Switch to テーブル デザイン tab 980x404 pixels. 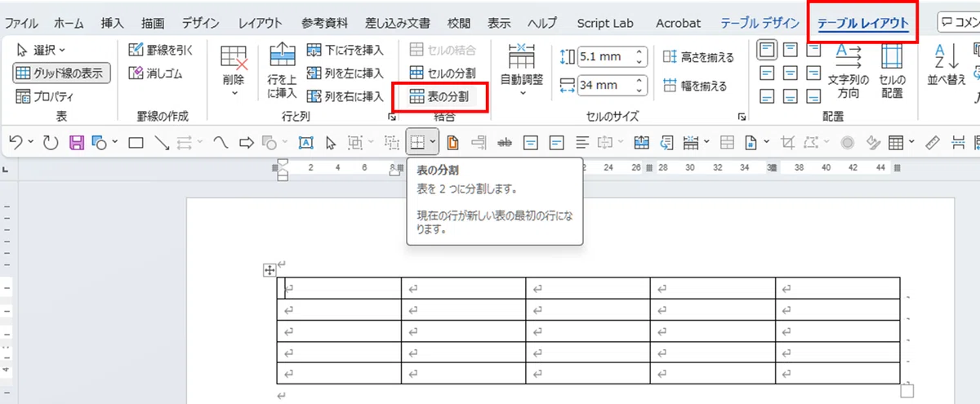[759, 23]
